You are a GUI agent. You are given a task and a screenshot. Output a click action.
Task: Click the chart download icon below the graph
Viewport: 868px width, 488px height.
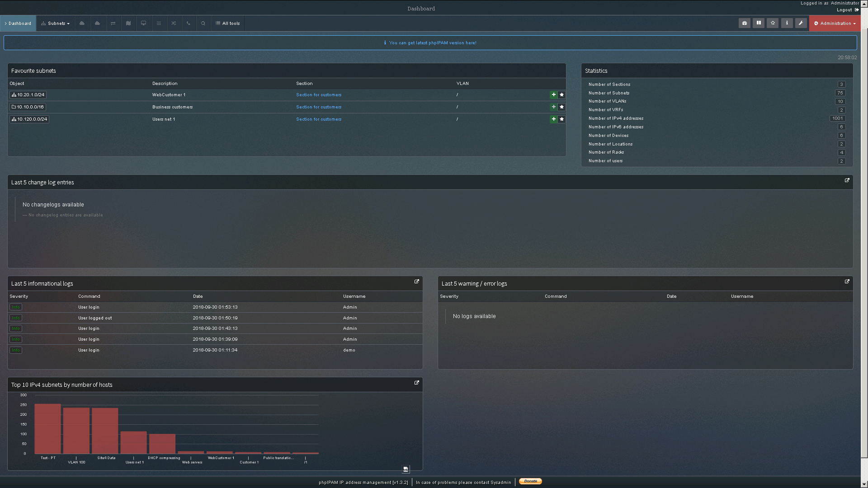pyautogui.click(x=406, y=469)
